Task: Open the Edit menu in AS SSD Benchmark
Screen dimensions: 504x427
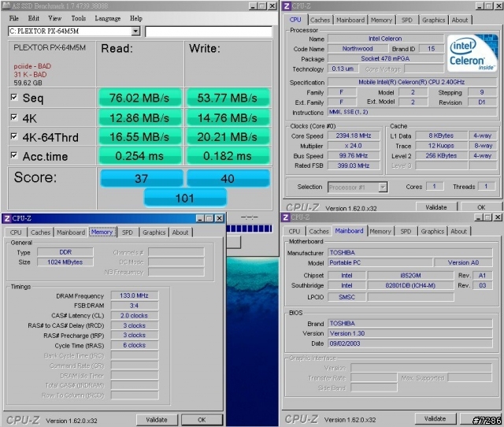Action: click(x=33, y=18)
